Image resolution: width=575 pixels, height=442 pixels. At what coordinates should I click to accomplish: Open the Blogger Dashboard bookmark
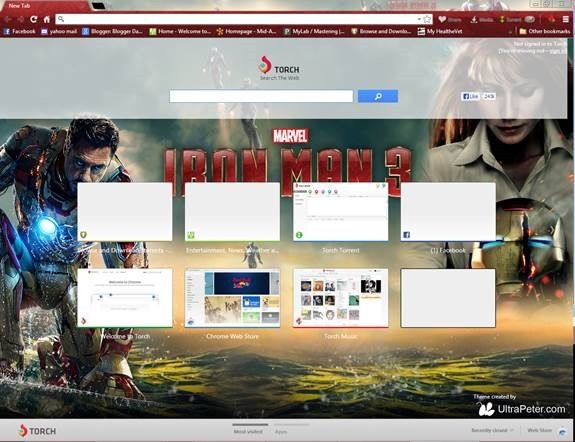[112, 32]
